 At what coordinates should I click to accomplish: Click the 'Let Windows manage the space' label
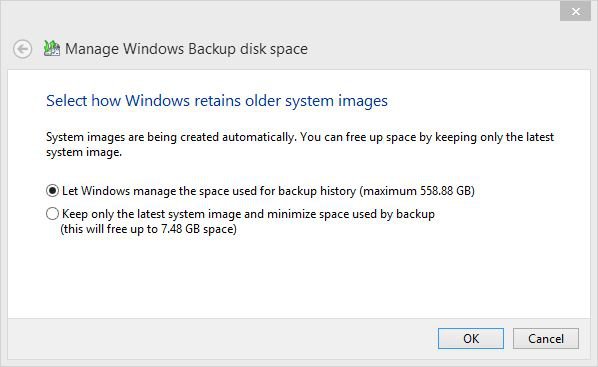pyautogui.click(x=268, y=191)
